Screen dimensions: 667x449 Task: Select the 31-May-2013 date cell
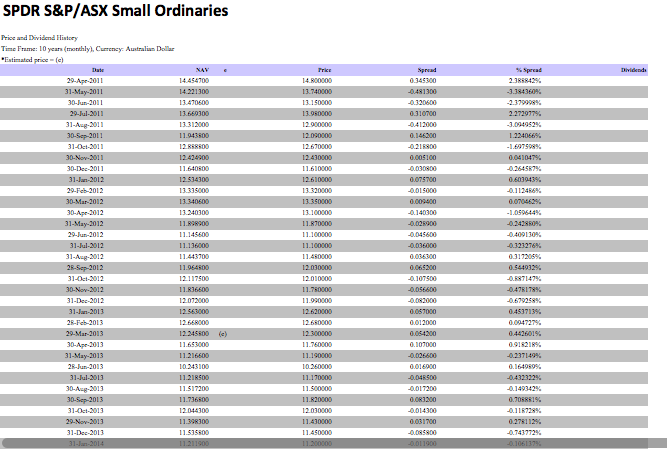coord(84,356)
